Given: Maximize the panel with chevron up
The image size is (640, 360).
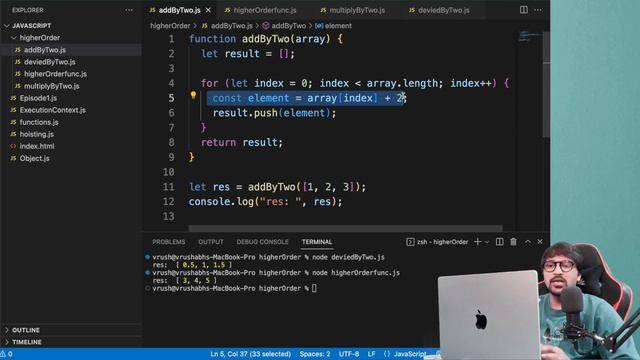Looking at the screenshot, I should (528, 242).
